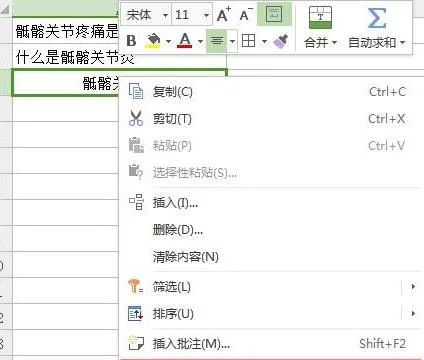424x360 pixels.
Task: Click the insert icon beside 插入
Action: tap(136, 202)
